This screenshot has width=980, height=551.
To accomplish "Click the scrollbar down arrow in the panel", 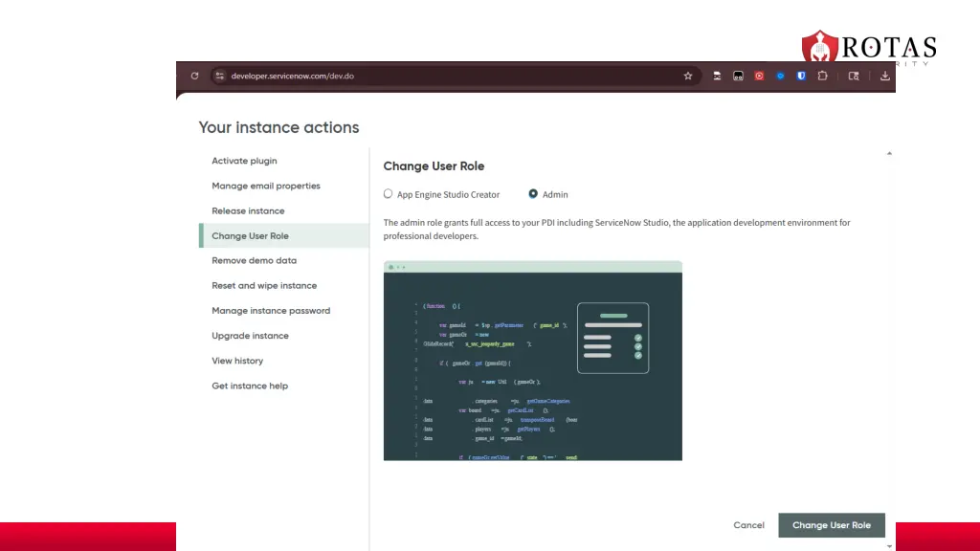I will pyautogui.click(x=889, y=546).
